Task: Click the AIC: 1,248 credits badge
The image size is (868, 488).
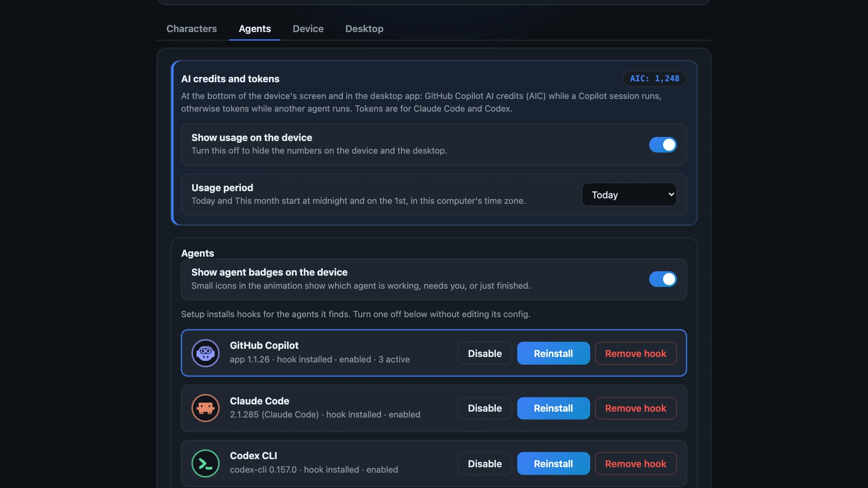Action: tap(655, 79)
